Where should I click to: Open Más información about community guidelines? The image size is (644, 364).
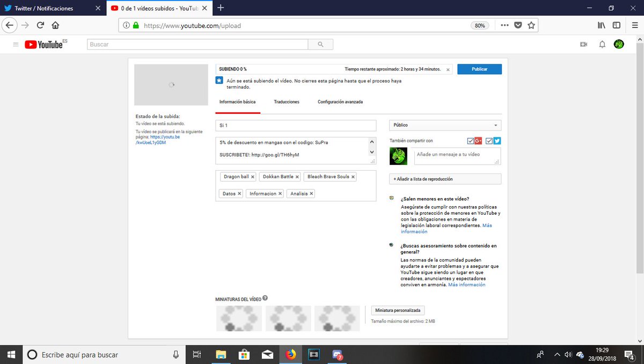(467, 285)
